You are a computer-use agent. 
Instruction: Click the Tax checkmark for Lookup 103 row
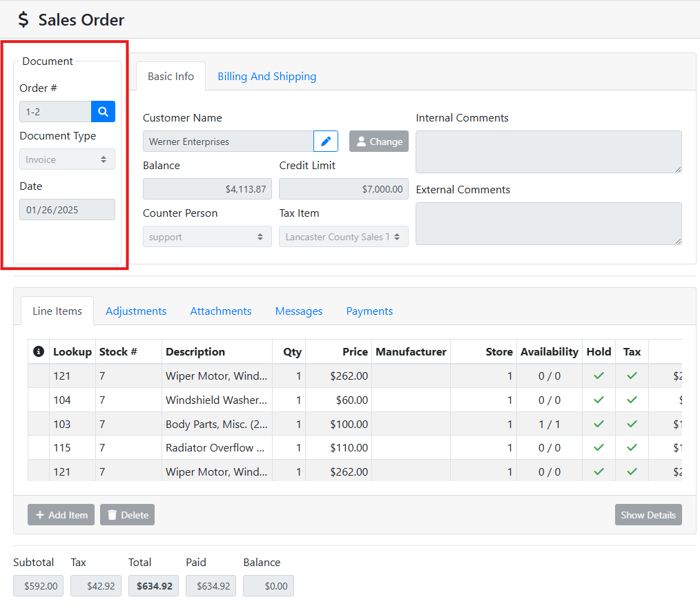pos(632,424)
